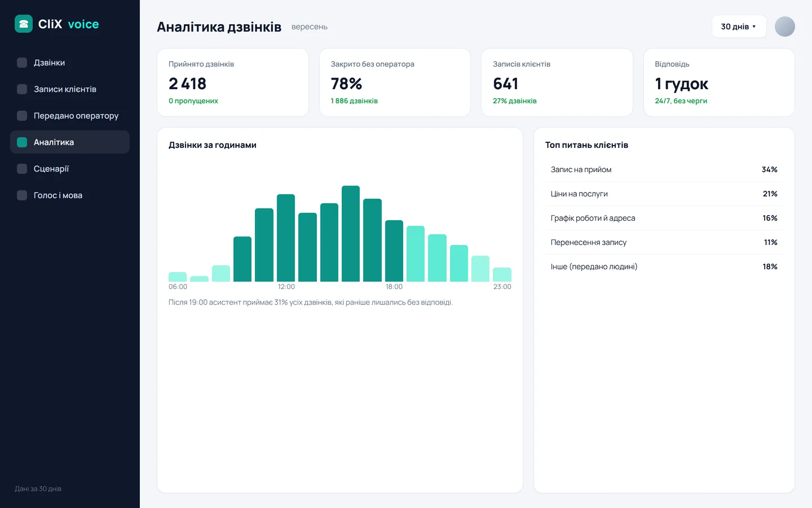Image resolution: width=812 pixels, height=508 pixels.
Task: Click the tallest bar in the hourly chart
Action: pyautogui.click(x=351, y=234)
